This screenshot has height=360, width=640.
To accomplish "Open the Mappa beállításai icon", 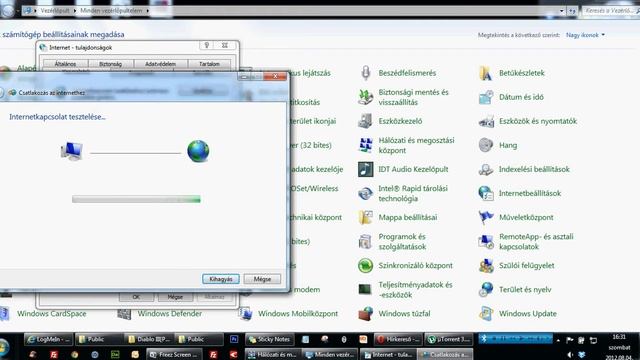I will coord(366,218).
